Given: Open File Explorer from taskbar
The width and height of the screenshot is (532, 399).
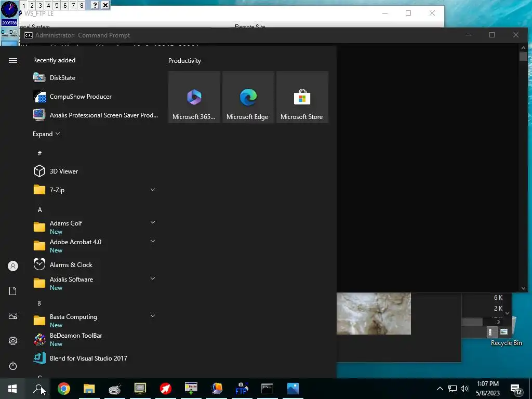Looking at the screenshot, I should (x=89, y=389).
